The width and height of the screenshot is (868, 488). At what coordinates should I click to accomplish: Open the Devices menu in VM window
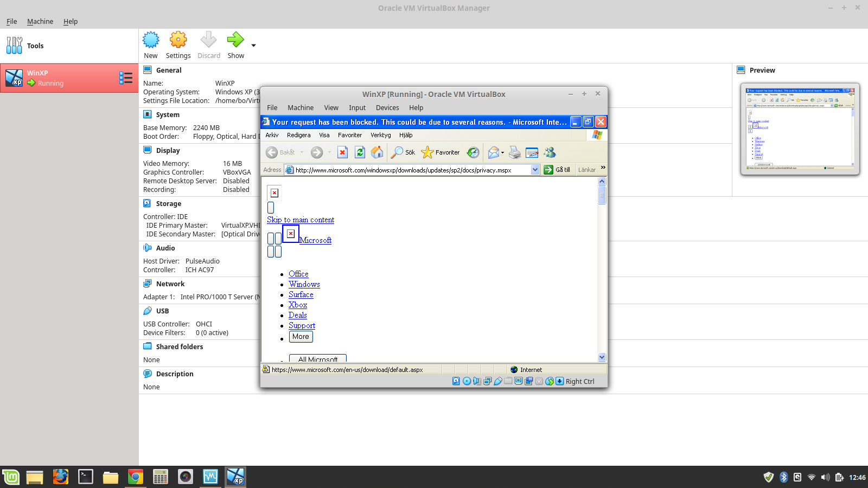(387, 107)
